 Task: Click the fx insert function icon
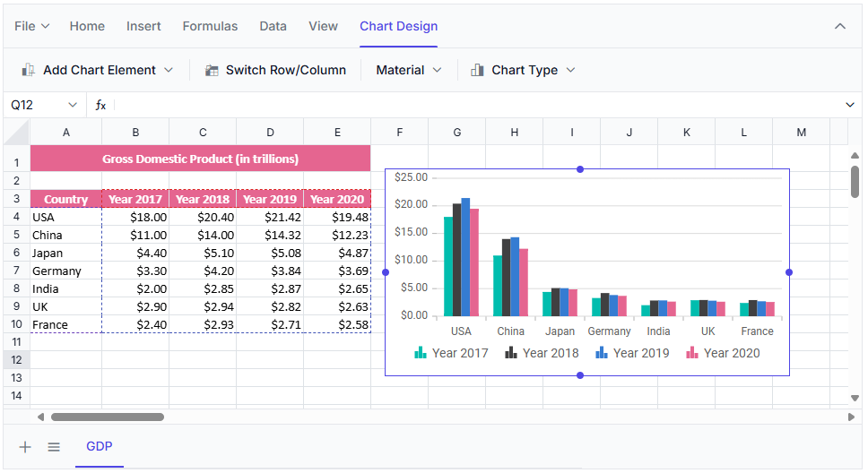pyautogui.click(x=100, y=105)
